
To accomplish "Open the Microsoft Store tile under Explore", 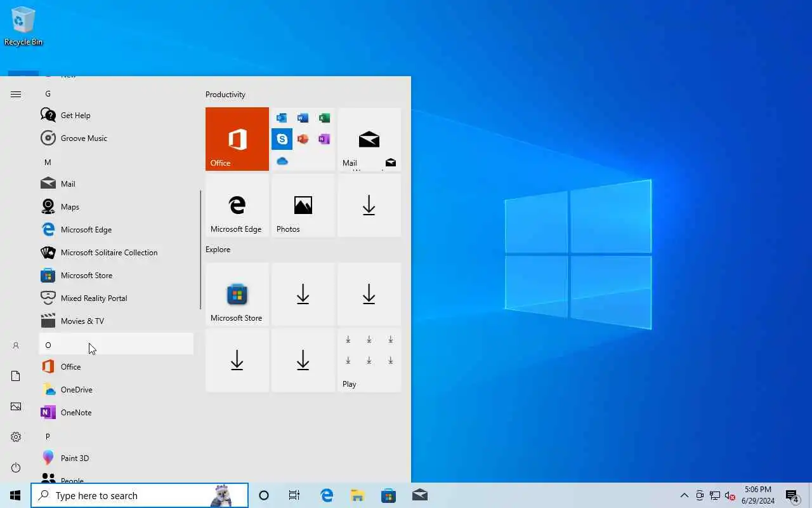I will [x=237, y=294].
